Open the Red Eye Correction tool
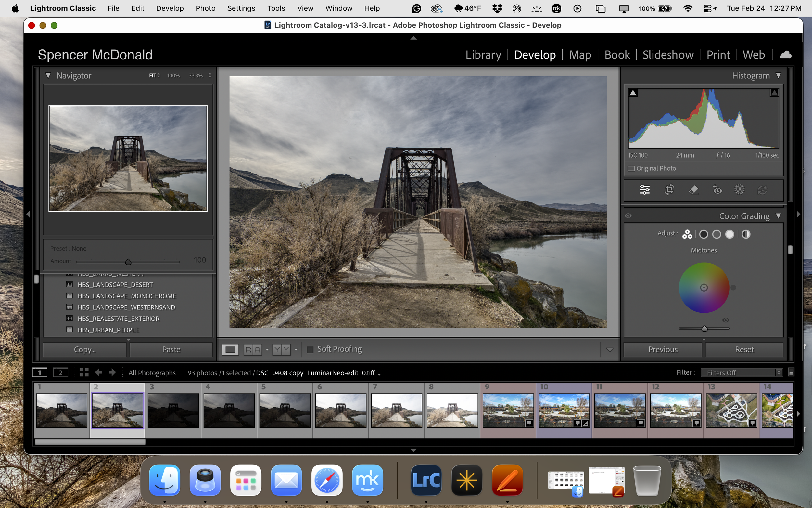Image resolution: width=812 pixels, height=508 pixels. 718,190
